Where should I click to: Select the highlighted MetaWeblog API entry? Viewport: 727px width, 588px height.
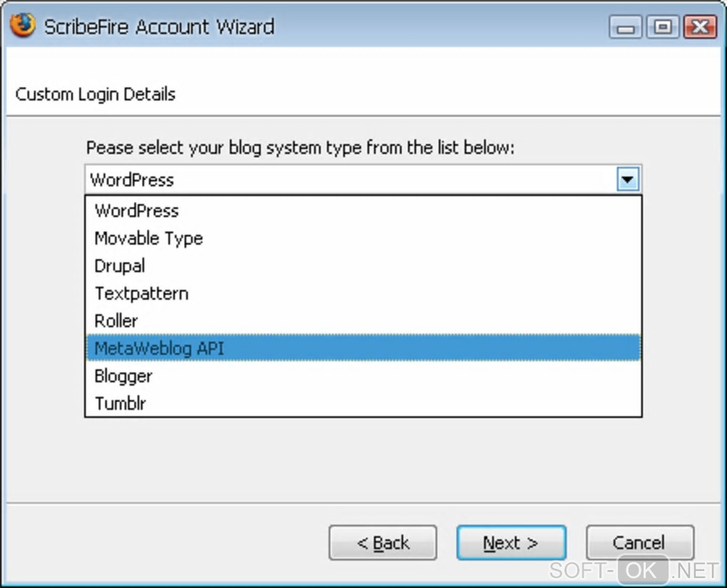click(160, 349)
